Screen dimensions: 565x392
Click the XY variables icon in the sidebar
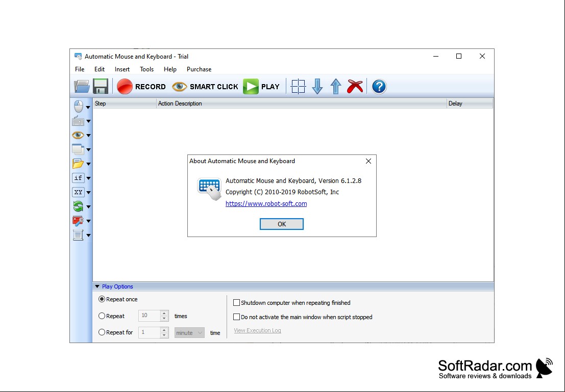(78, 192)
